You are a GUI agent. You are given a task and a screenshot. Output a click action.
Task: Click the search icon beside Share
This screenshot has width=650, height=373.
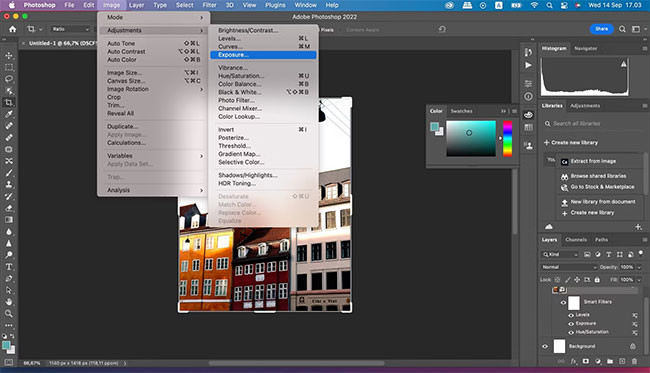click(x=622, y=29)
